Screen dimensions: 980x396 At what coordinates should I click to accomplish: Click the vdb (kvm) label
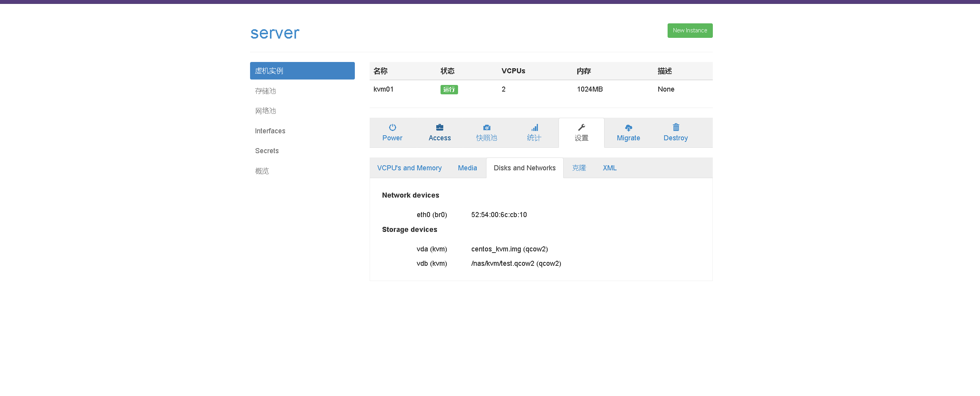coord(432,263)
